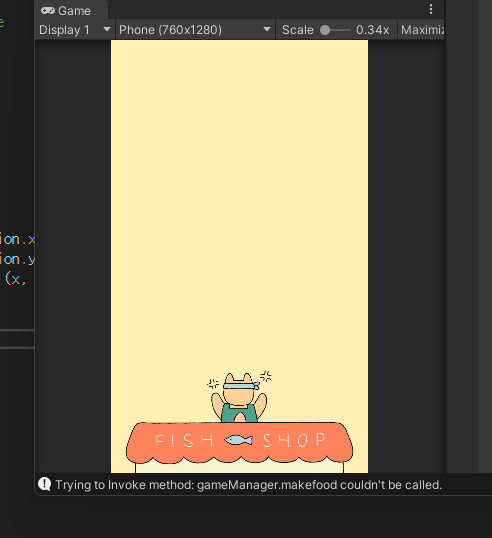Click the gameManager.makefood console error message
Viewport: 492px width, 538px height.
(249, 485)
